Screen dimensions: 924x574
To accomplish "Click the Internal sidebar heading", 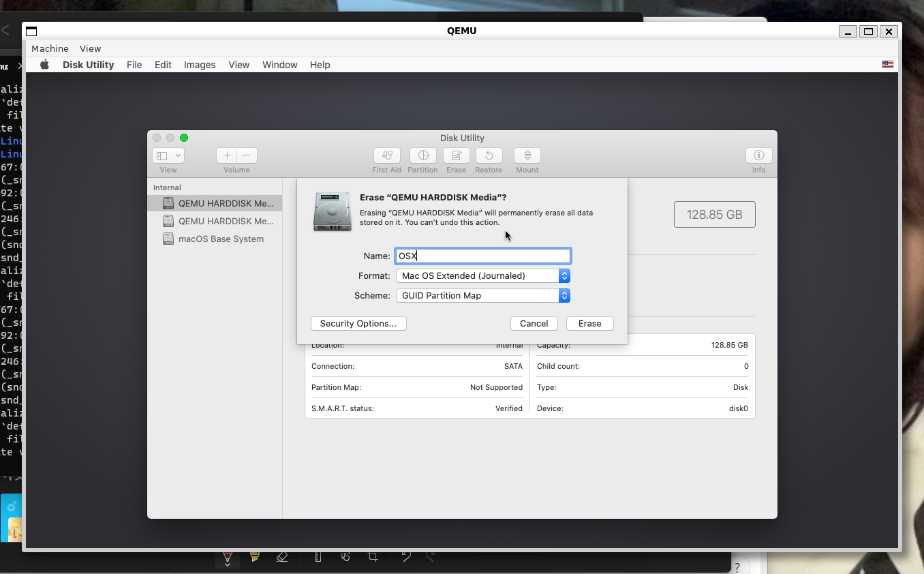I will [x=167, y=187].
